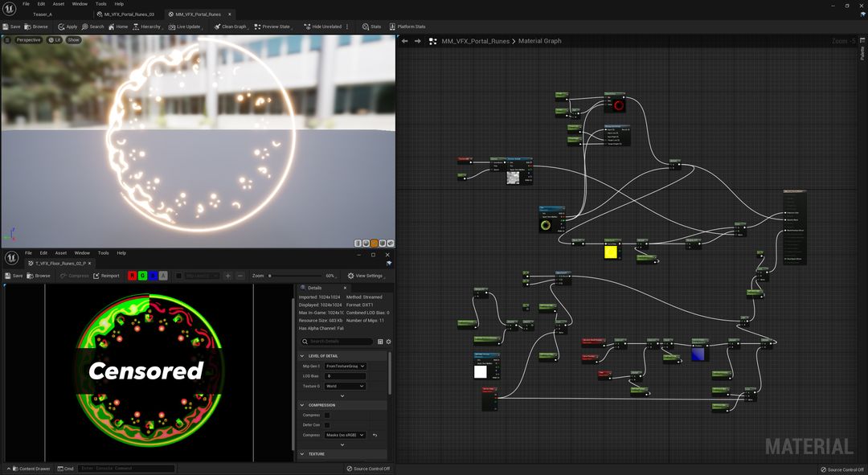This screenshot has width=868, height=475.
Task: Navigate back in the material graph
Action: [405, 41]
